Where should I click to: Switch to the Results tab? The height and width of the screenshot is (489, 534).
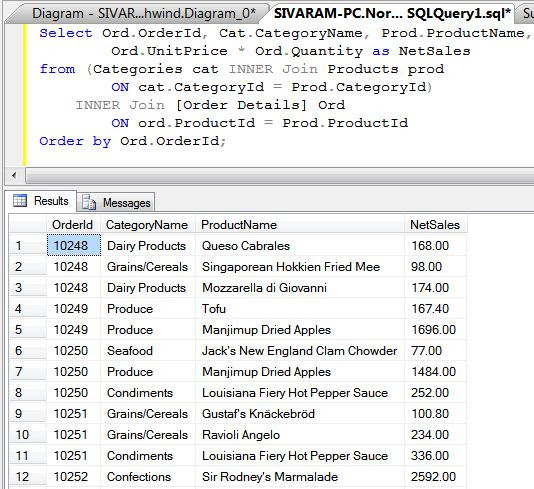[41, 201]
